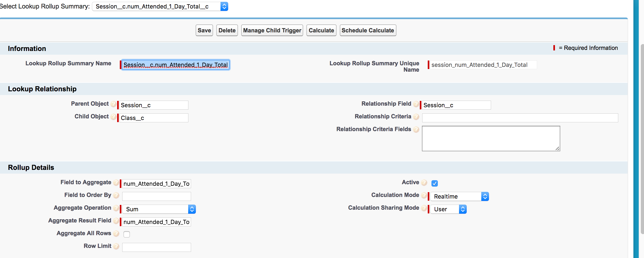Open help for Relationship Criteria
Image resolution: width=644 pixels, height=258 pixels.
(416, 117)
